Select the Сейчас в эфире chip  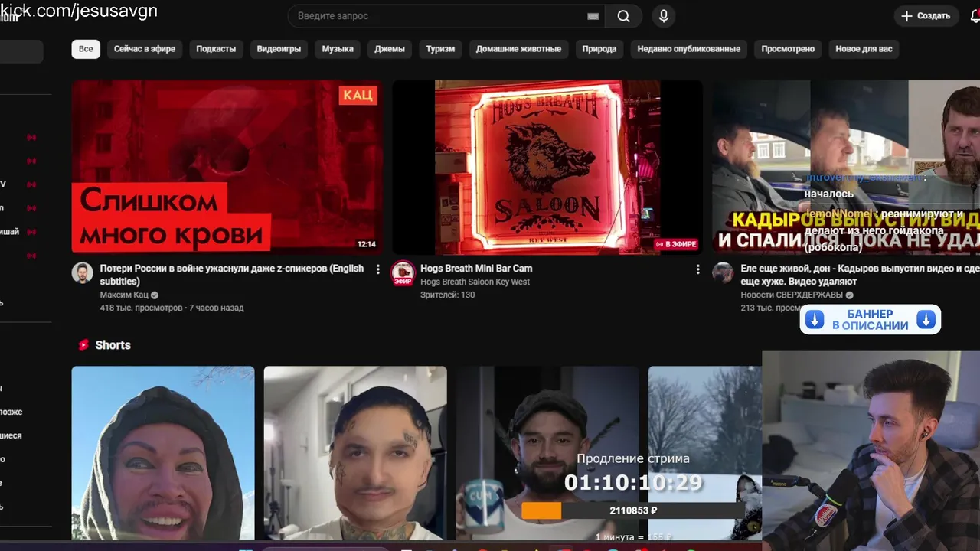pyautogui.click(x=145, y=49)
